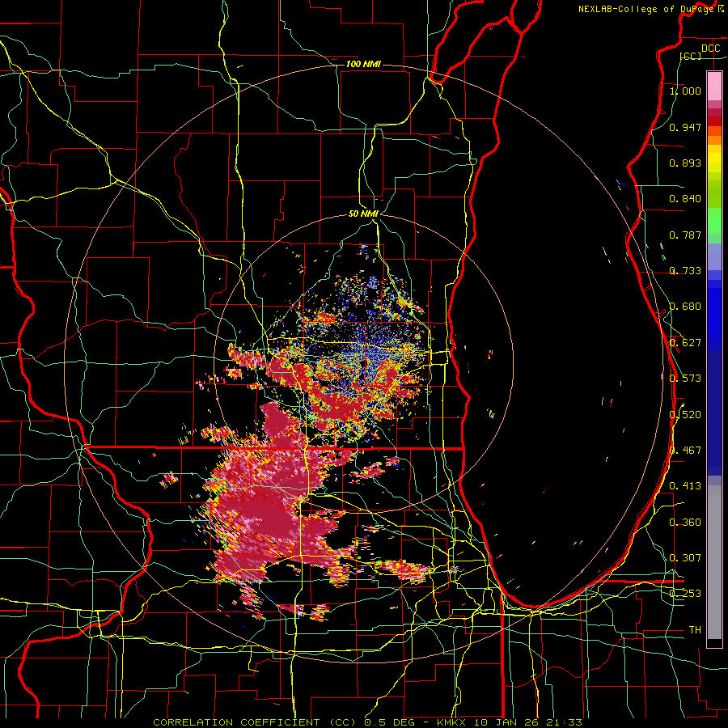Click the 0.360 scale value
The image size is (728, 728).
coord(685,523)
